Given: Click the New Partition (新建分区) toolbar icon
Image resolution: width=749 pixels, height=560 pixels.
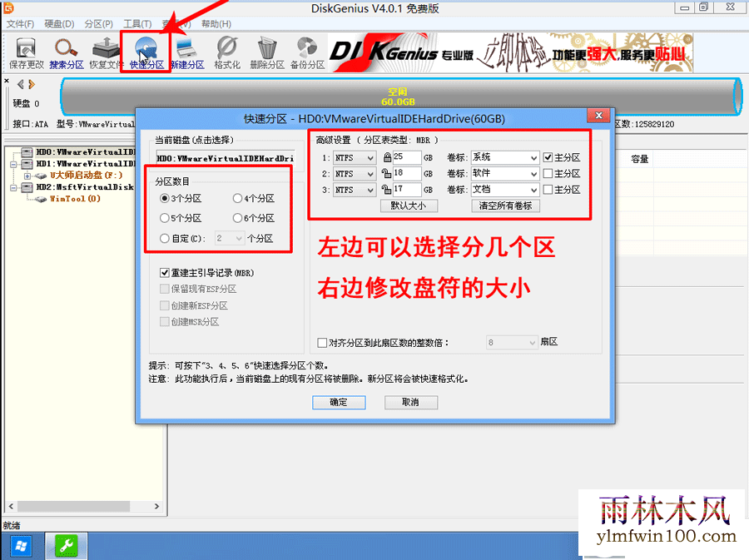Looking at the screenshot, I should [x=187, y=53].
